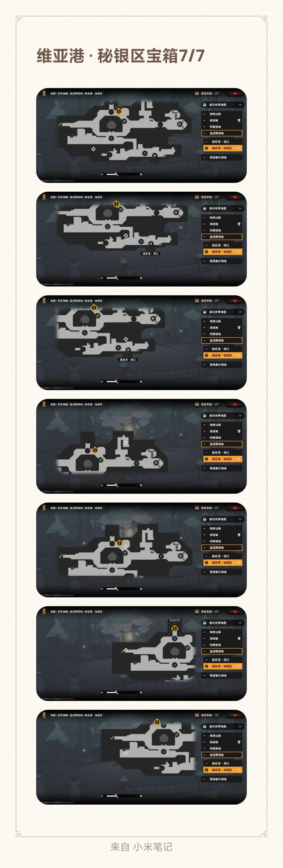This screenshot has height=868, width=283.
Task: Open 特斯领地 in the 7/7 region list
Action: [222, 748]
